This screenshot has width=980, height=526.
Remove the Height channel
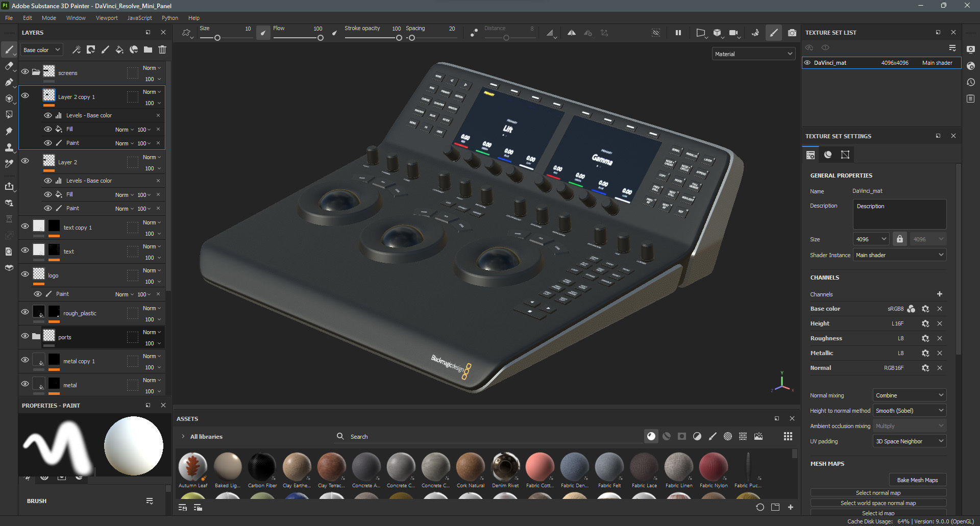tap(940, 323)
